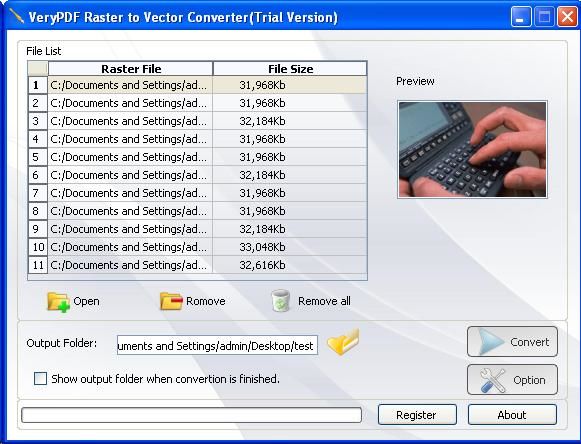
Task: Select row 7 file path in list
Action: point(130,193)
